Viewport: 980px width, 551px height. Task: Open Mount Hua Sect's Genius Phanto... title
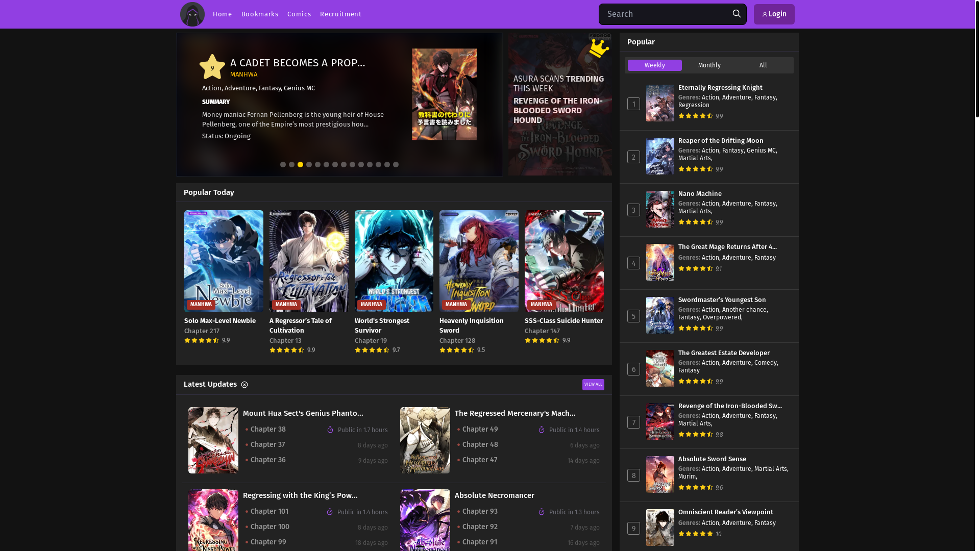point(303,413)
